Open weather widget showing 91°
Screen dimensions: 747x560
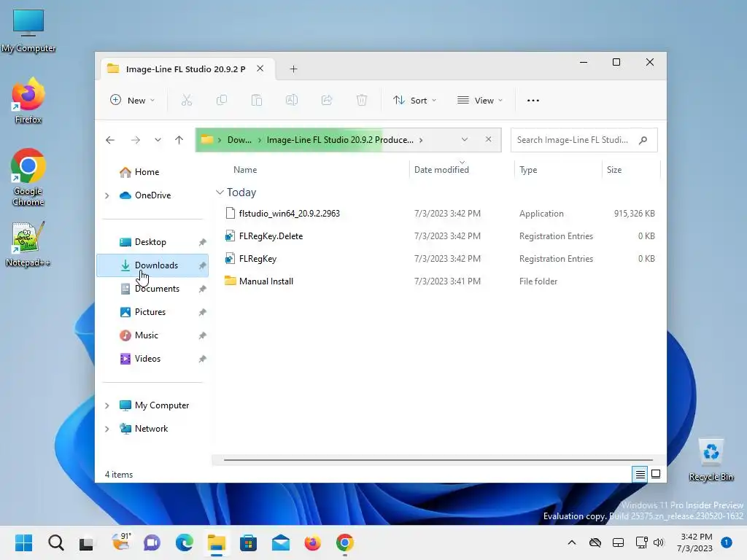pos(120,542)
